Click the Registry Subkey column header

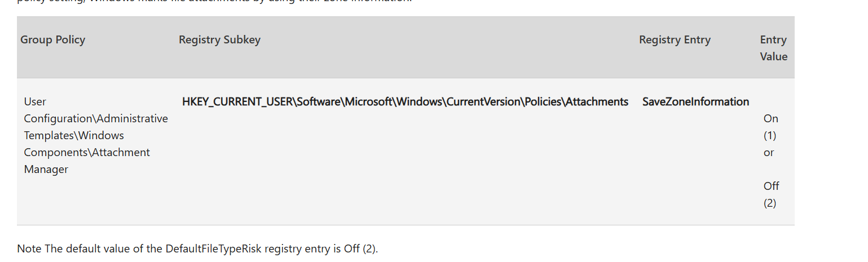[219, 40]
